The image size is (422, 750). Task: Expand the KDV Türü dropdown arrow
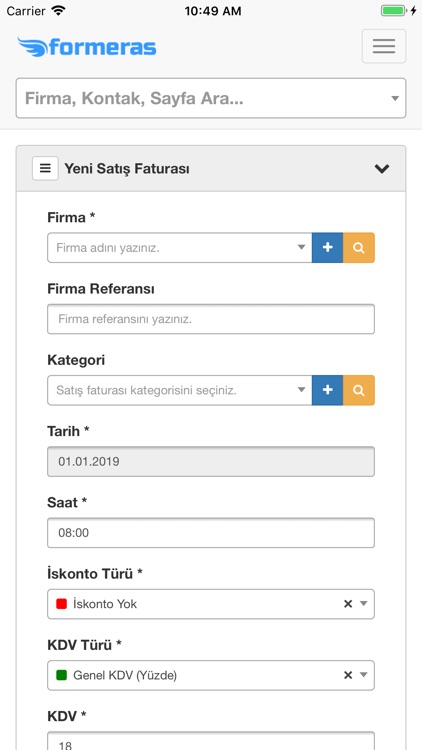click(364, 675)
